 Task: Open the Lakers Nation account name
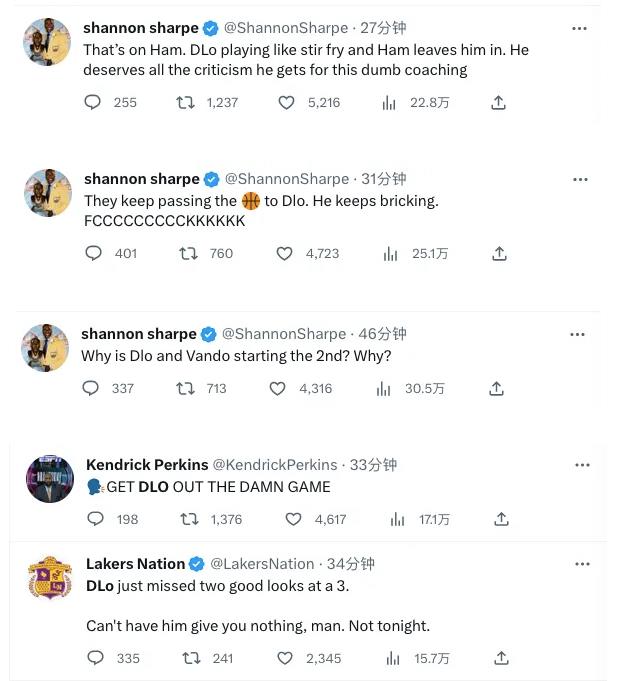(x=136, y=564)
